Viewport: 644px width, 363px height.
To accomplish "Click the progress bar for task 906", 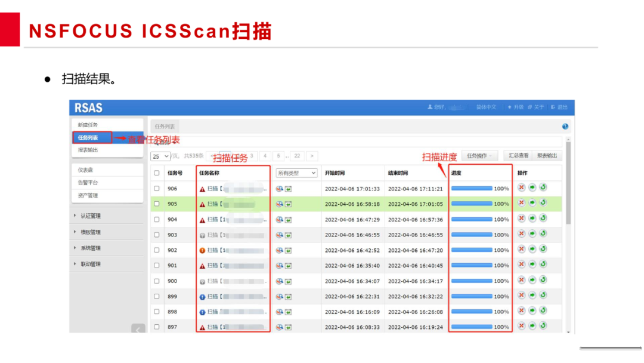I will [x=472, y=189].
